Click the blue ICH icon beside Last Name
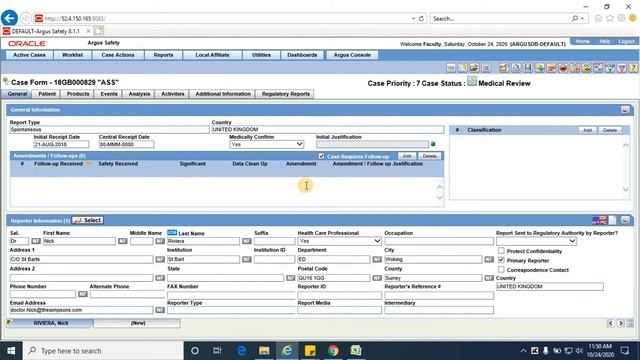640x360 pixels. tap(172, 233)
